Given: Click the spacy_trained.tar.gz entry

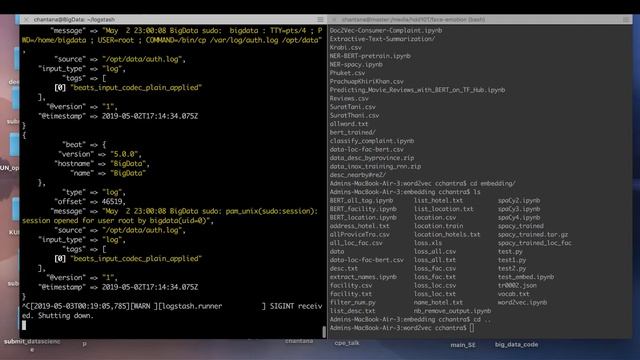Looking at the screenshot, I should (x=533, y=234).
